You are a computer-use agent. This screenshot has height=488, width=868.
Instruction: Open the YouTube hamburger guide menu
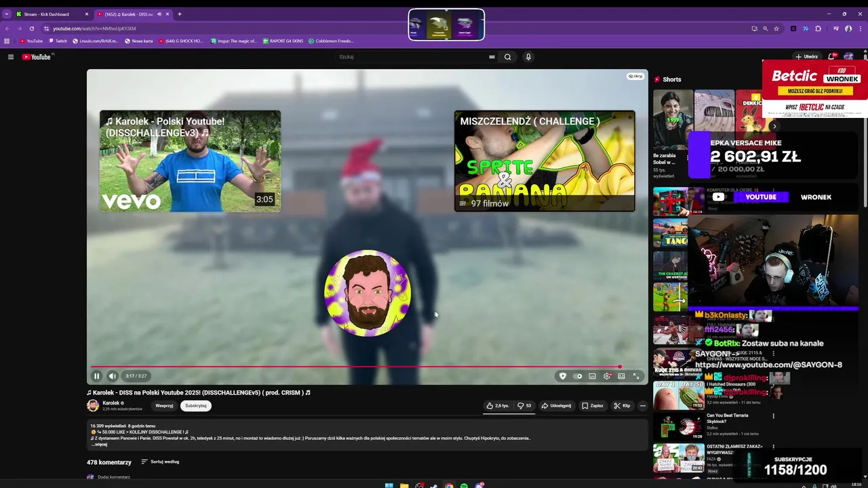coord(11,57)
